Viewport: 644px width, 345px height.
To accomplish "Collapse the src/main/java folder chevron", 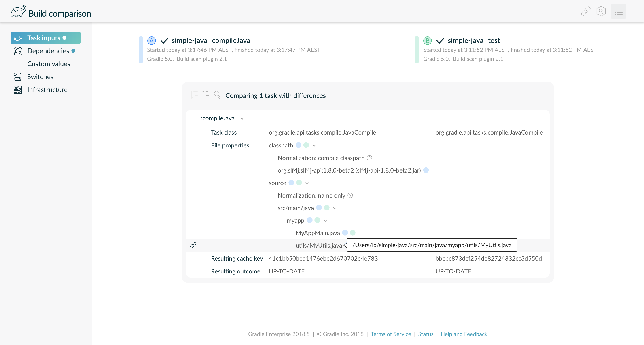I will point(335,208).
